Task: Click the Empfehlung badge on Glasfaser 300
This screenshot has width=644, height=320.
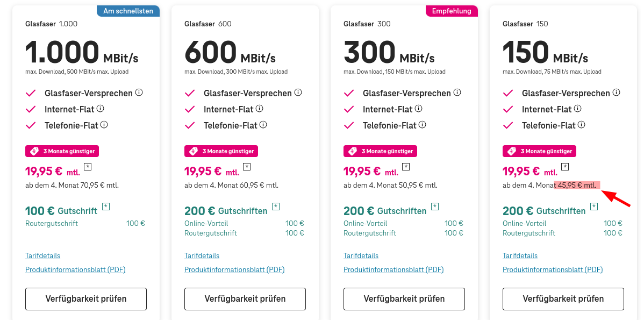Action: pos(452,11)
